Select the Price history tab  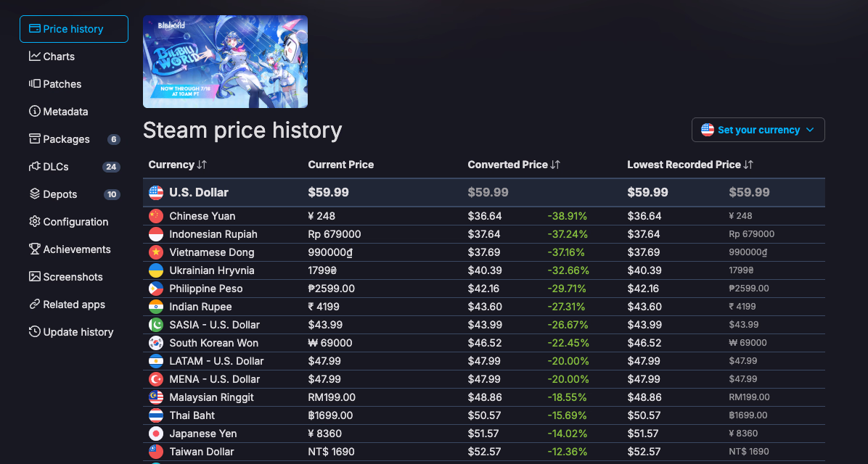(73, 29)
